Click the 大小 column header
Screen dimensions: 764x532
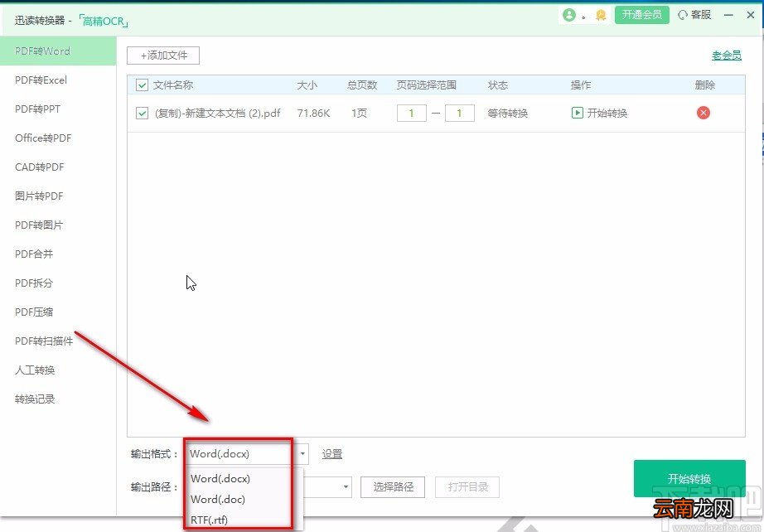coord(307,85)
